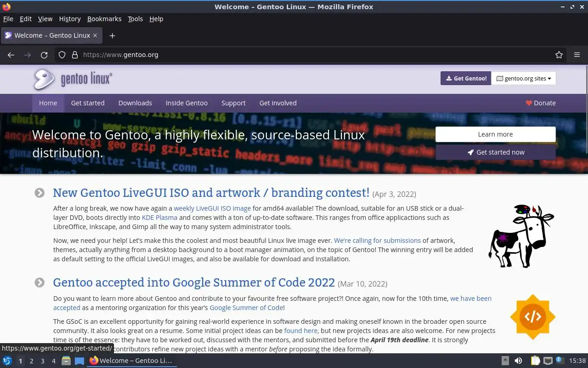Click the clock showing 15:38

pyautogui.click(x=577, y=361)
